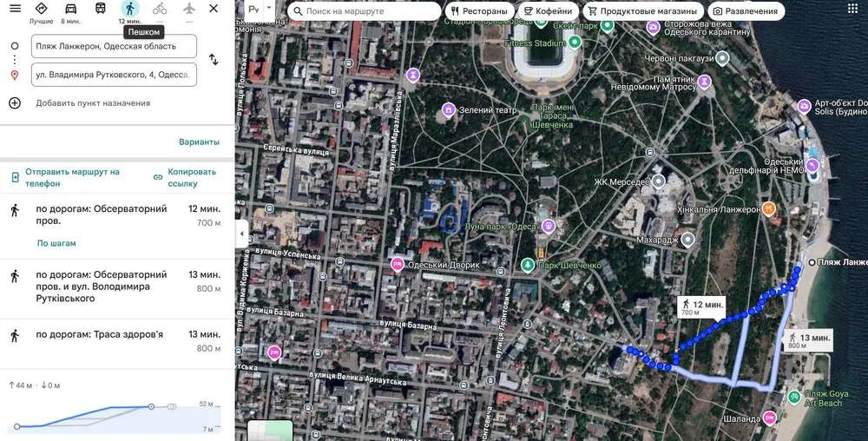Open the main hamburger menu
The image size is (868, 441).
(x=15, y=9)
